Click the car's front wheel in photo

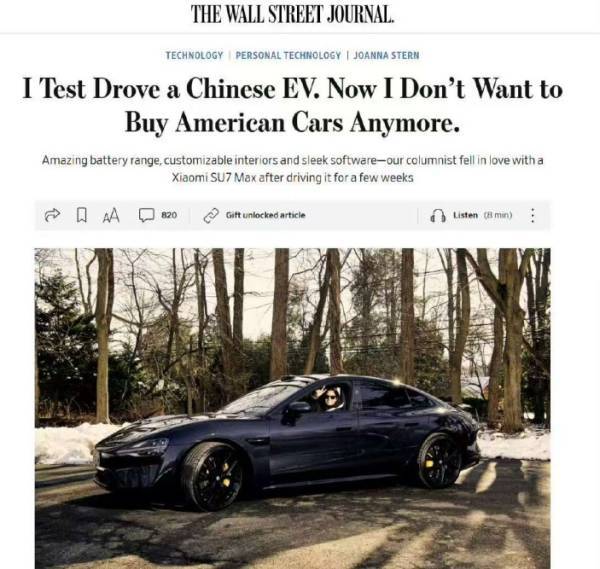(x=212, y=477)
